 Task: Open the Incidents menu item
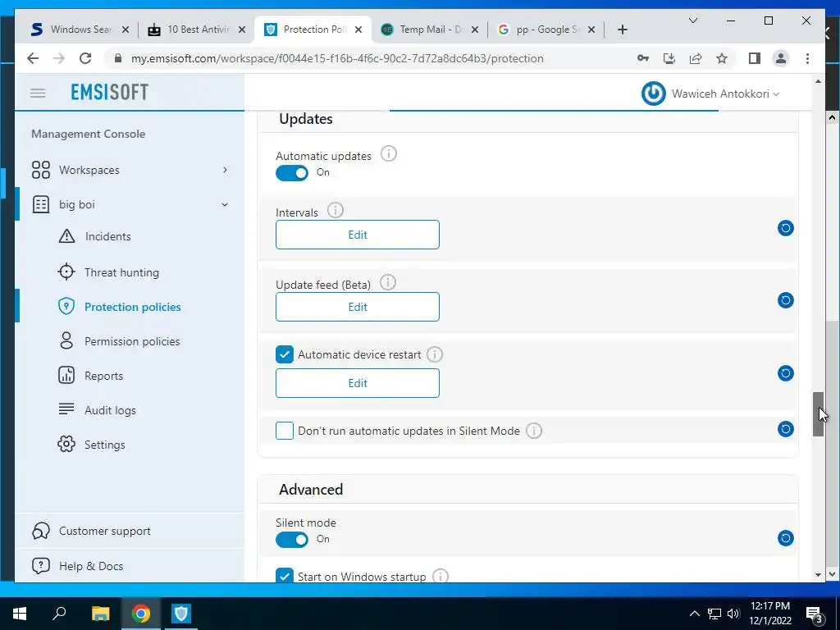(107, 236)
